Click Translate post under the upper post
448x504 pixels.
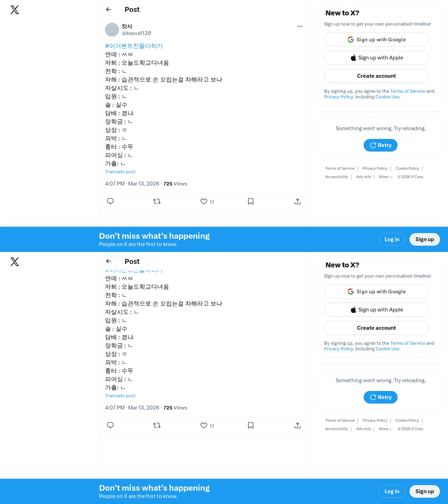[120, 171]
